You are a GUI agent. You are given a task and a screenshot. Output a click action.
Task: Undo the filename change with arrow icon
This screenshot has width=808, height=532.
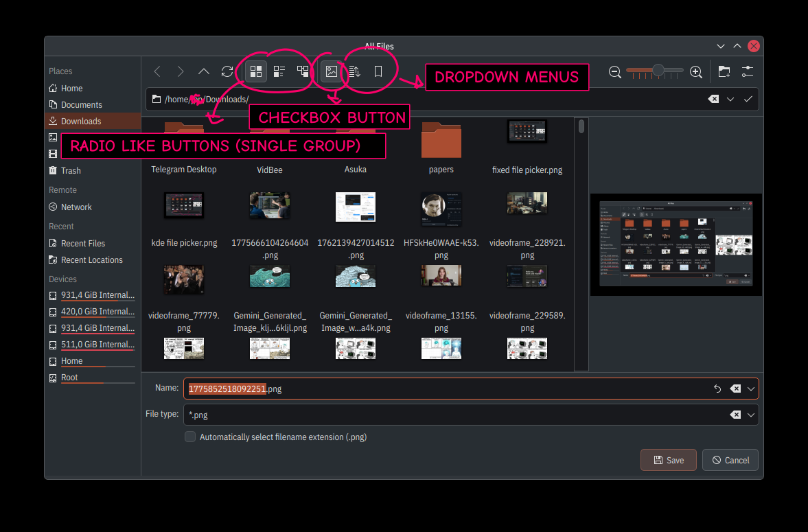(717, 389)
